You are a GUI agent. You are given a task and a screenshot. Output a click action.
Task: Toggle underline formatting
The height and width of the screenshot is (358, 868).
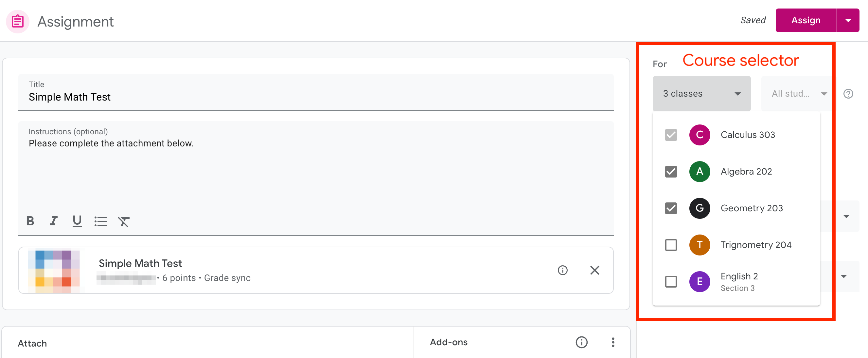(77, 221)
